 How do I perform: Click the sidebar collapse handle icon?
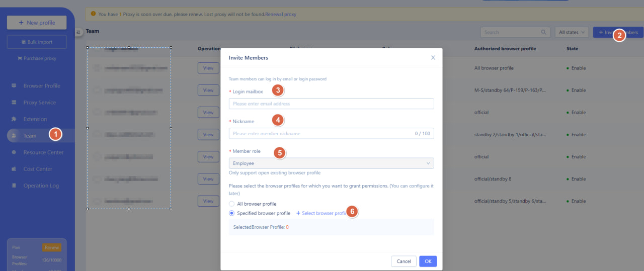click(78, 32)
